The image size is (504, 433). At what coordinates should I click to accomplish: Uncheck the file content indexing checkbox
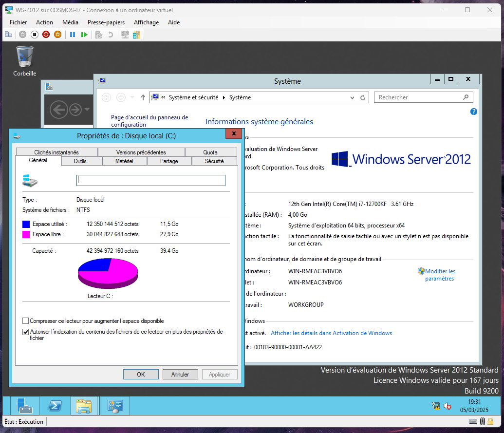pyautogui.click(x=26, y=332)
